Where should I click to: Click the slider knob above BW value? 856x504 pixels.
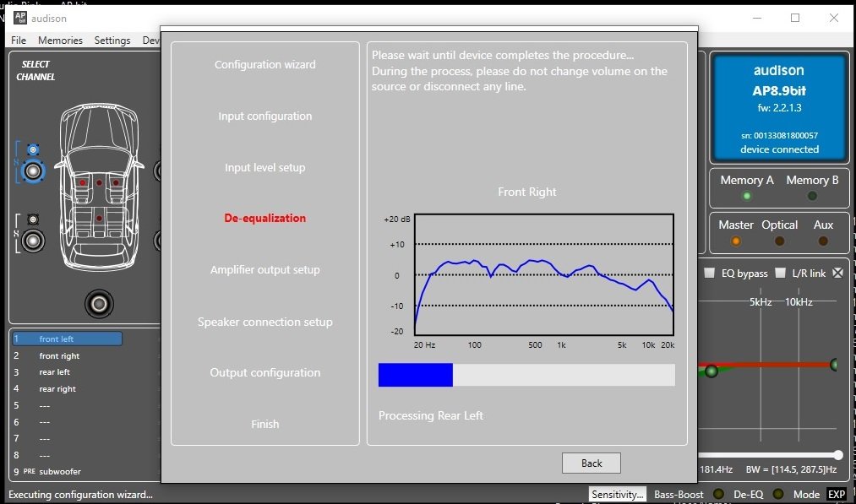(x=838, y=455)
